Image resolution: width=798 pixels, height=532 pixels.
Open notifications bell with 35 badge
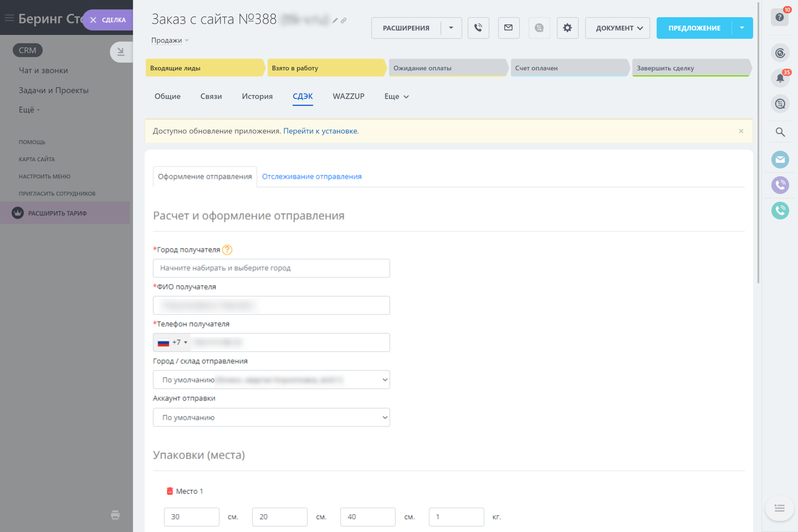(780, 78)
